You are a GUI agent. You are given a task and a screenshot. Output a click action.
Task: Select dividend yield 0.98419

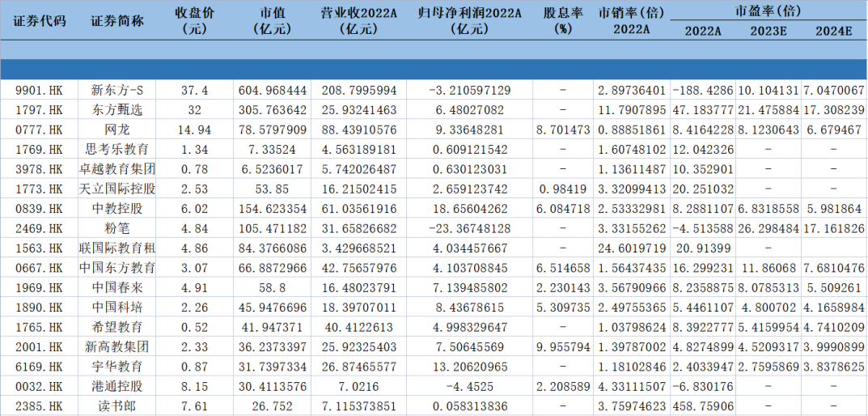pyautogui.click(x=562, y=189)
